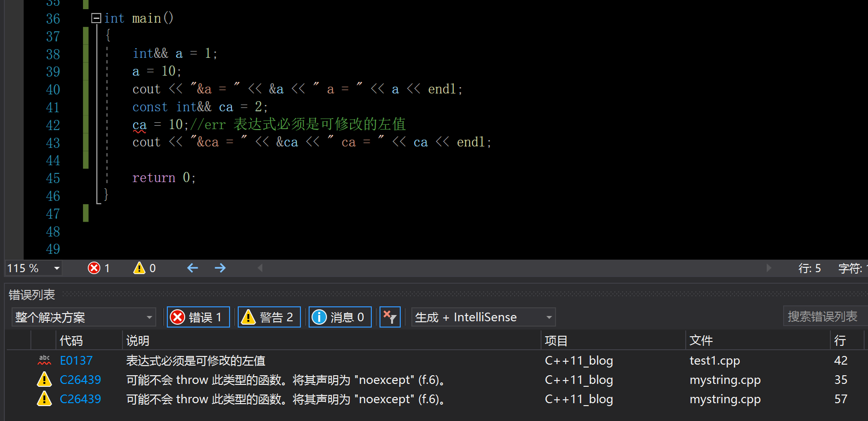The width and height of the screenshot is (868, 421).
Task: Click test1.cpp file cell
Action: tap(715, 360)
